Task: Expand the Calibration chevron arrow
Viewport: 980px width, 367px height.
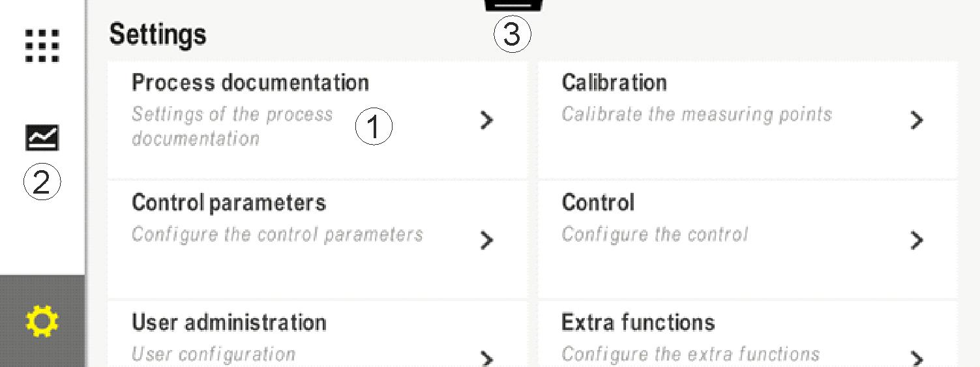Action: [917, 121]
